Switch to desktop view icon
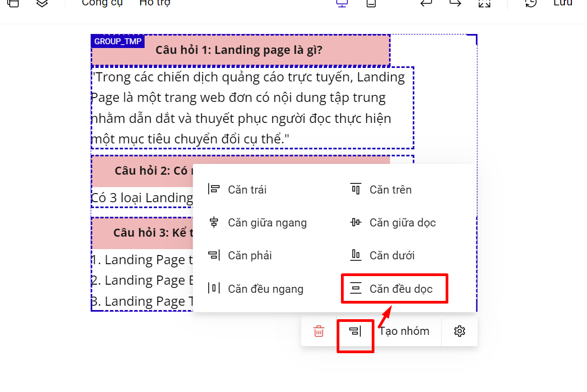This screenshot has width=587, height=392. coord(342,3)
